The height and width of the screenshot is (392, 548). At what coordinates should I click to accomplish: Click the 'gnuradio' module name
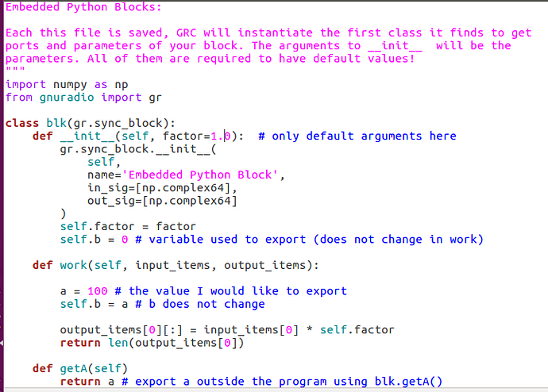pyautogui.click(x=67, y=98)
